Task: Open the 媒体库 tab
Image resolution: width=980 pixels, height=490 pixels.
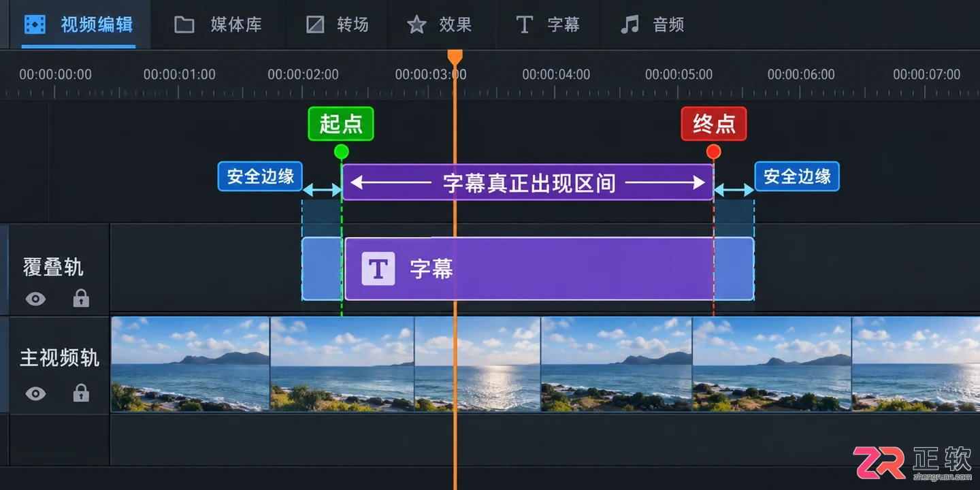Action: pyautogui.click(x=218, y=25)
